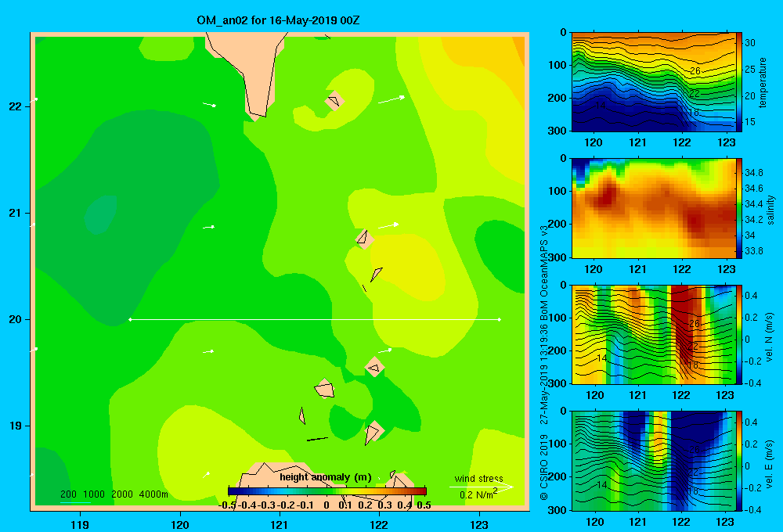The width and height of the screenshot is (783, 532).
Task: Click the vel. E color scale bar
Action: point(738,461)
